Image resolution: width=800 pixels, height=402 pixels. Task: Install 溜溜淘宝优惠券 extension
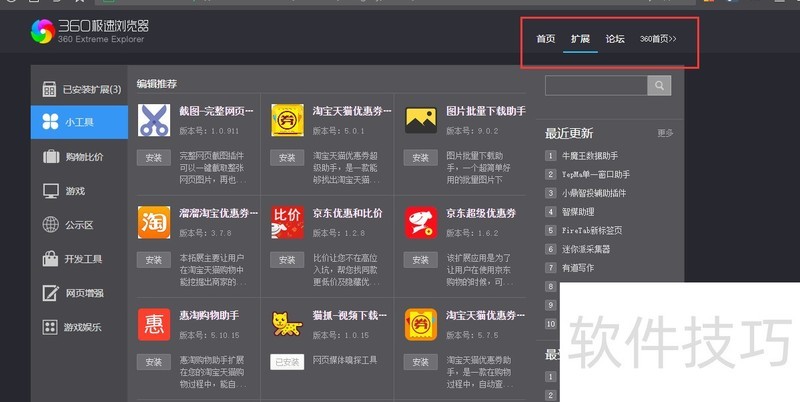coord(154,260)
